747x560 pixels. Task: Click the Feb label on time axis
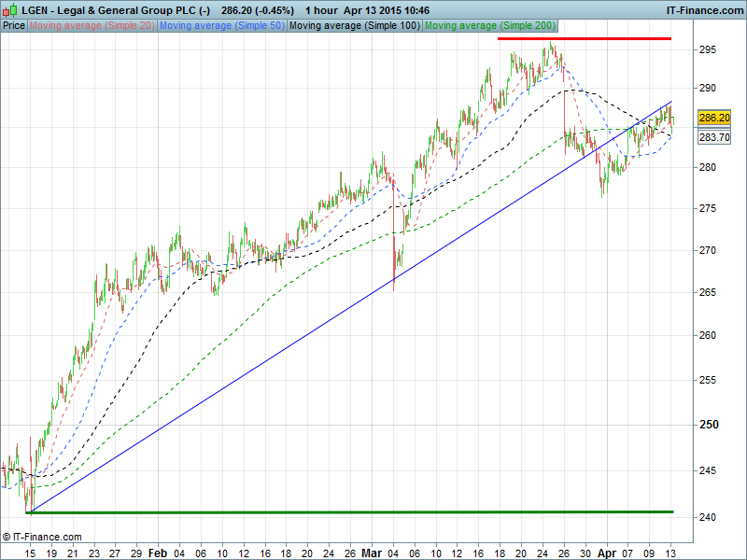(x=156, y=553)
